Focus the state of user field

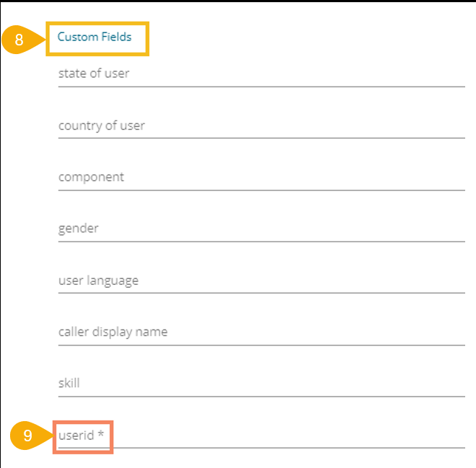[x=261, y=74]
